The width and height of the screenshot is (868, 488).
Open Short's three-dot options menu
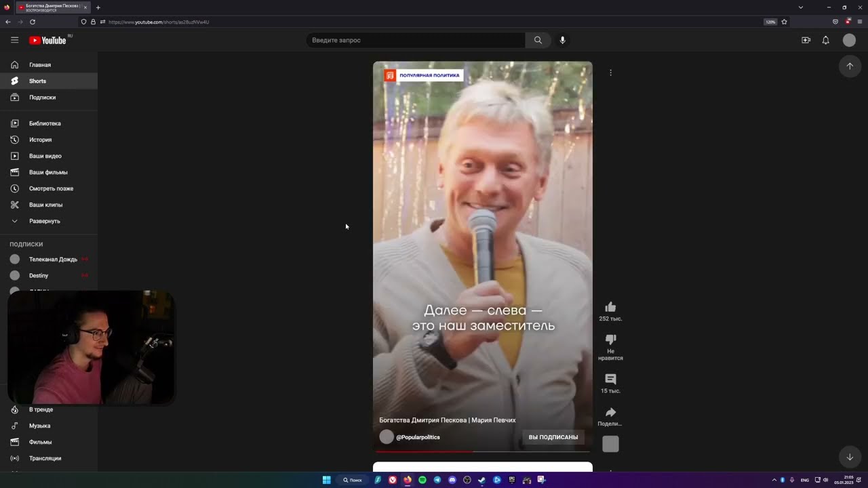(x=610, y=73)
